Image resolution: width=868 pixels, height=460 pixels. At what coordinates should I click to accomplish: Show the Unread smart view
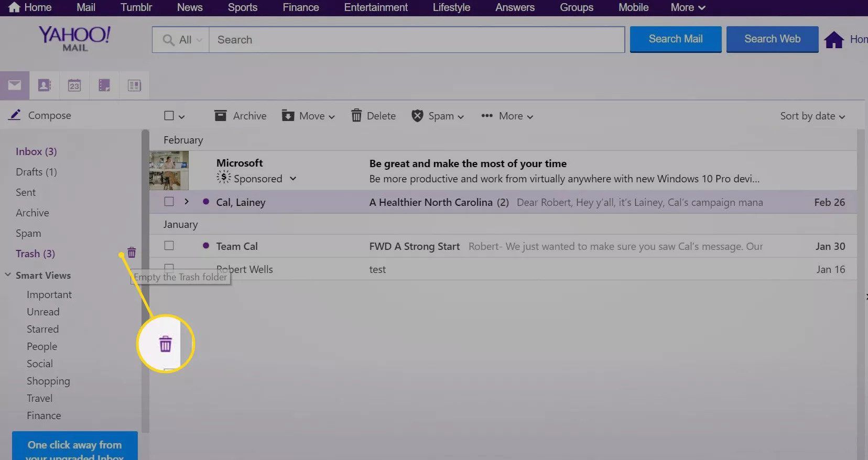point(43,312)
